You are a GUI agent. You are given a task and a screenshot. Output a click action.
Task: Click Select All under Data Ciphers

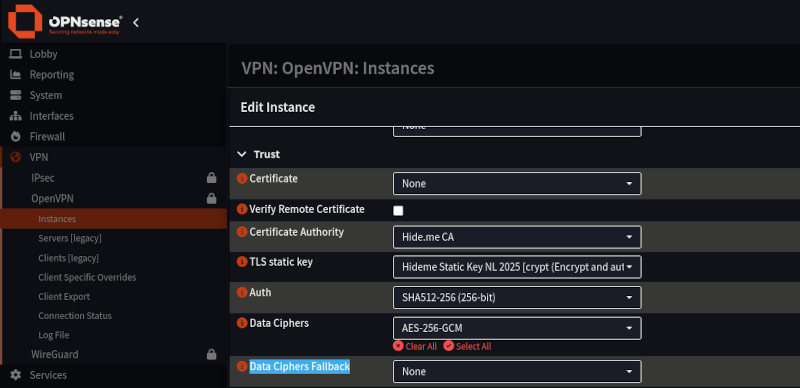(x=467, y=346)
